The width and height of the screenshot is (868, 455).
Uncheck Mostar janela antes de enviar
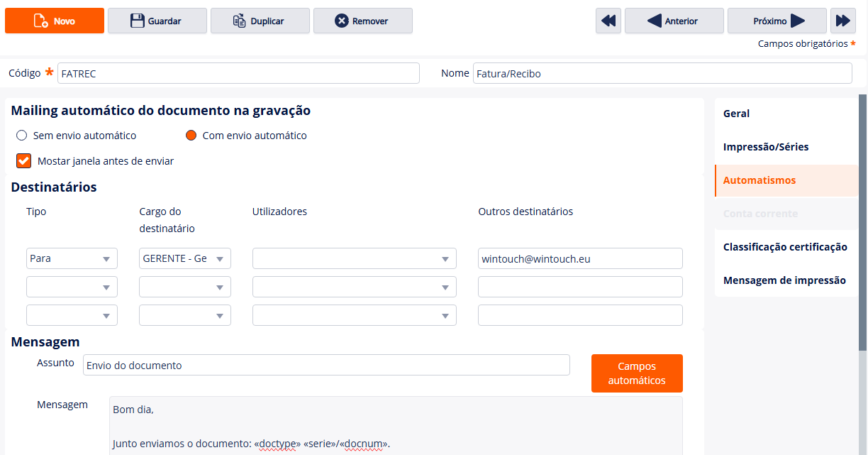24,161
